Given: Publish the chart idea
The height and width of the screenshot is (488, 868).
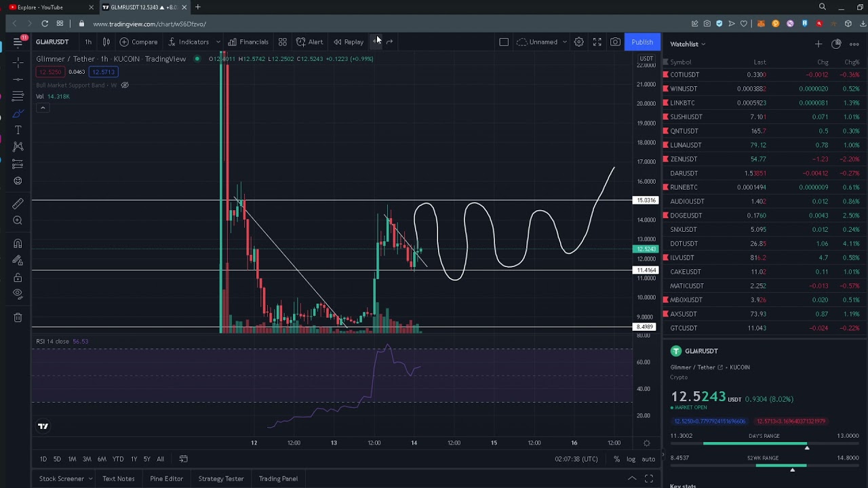Looking at the screenshot, I should tap(642, 42).
